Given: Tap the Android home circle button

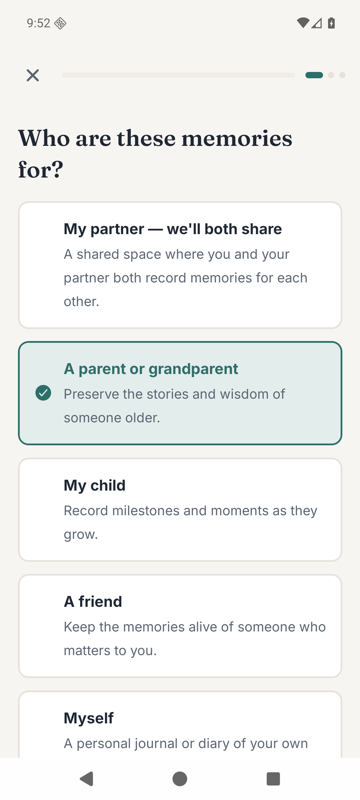Looking at the screenshot, I should [179, 779].
